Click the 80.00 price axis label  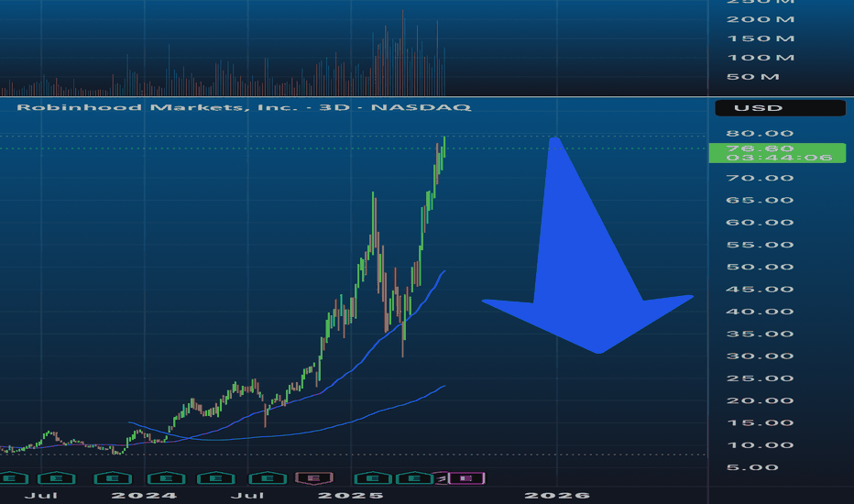(x=760, y=134)
